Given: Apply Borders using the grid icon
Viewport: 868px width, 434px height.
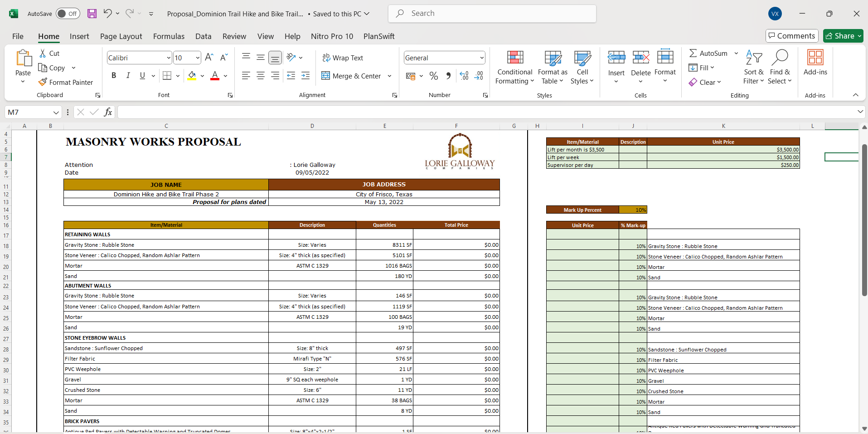Looking at the screenshot, I should [167, 76].
